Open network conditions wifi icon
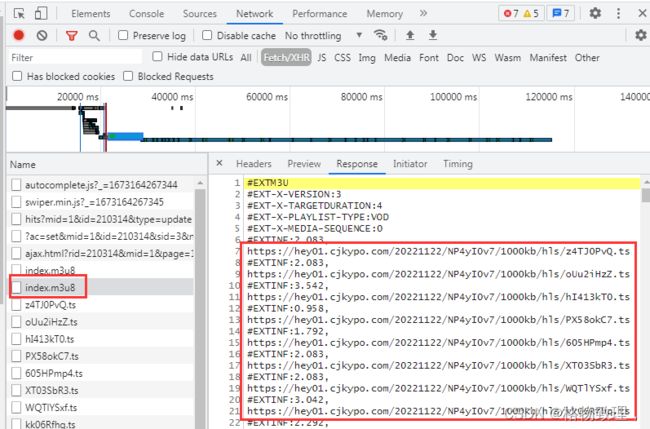The width and height of the screenshot is (650, 429). (381, 35)
